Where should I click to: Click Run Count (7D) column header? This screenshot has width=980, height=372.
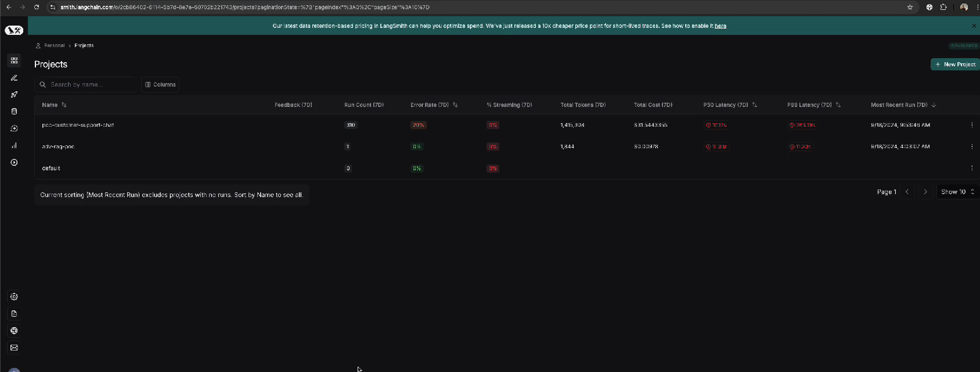pyautogui.click(x=364, y=105)
